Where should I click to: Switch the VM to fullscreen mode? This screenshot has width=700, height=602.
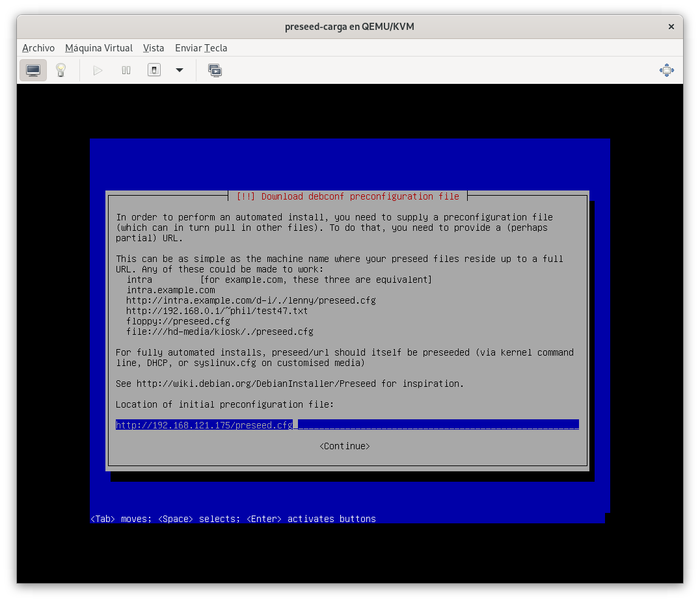[x=666, y=70]
